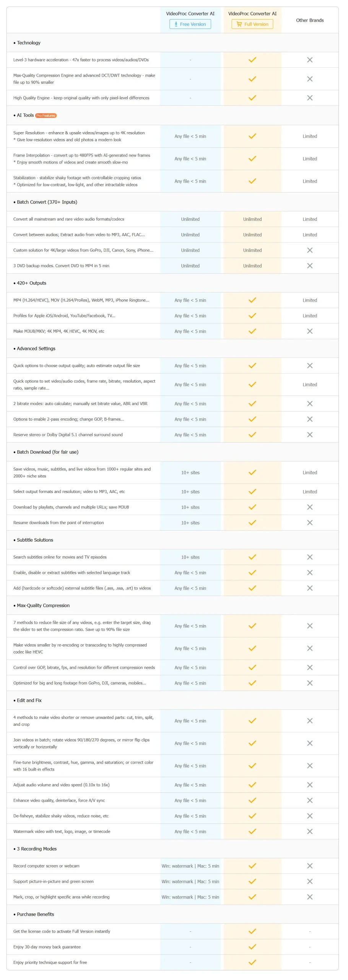This screenshot has width=348, height=980.
Task: Click the X mark under Other Brands for High Quality Engine
Action: (x=309, y=98)
